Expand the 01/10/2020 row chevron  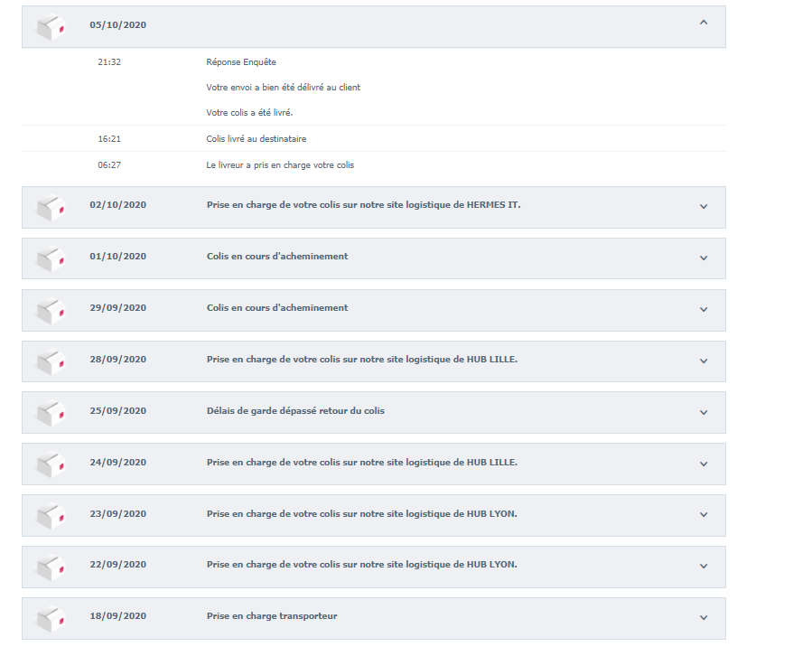pyautogui.click(x=704, y=258)
